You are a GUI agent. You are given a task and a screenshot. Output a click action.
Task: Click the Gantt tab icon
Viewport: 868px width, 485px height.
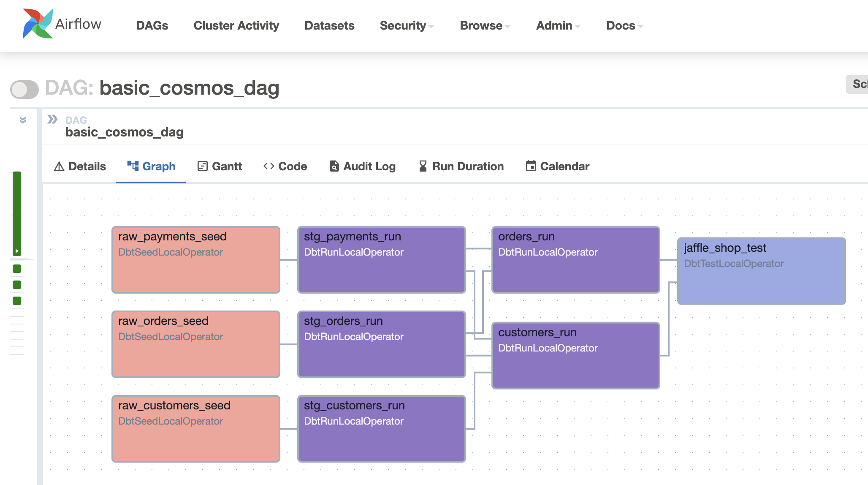(202, 166)
